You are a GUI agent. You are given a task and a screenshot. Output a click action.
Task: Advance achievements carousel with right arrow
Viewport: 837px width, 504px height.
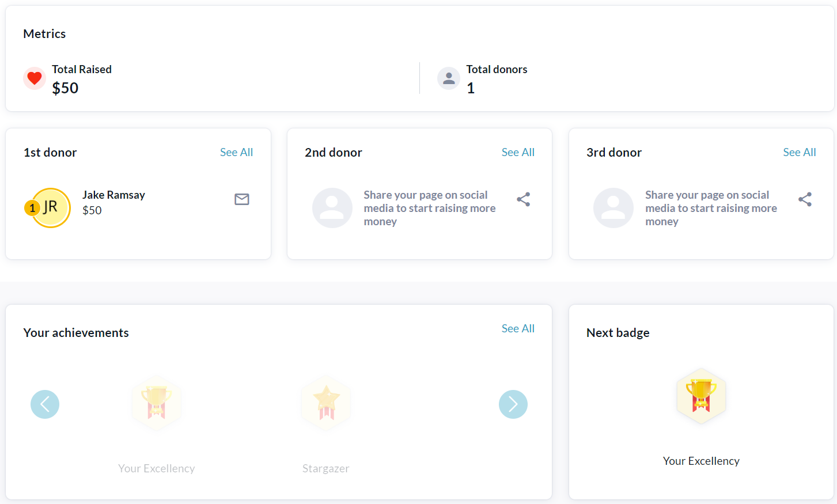[513, 404]
